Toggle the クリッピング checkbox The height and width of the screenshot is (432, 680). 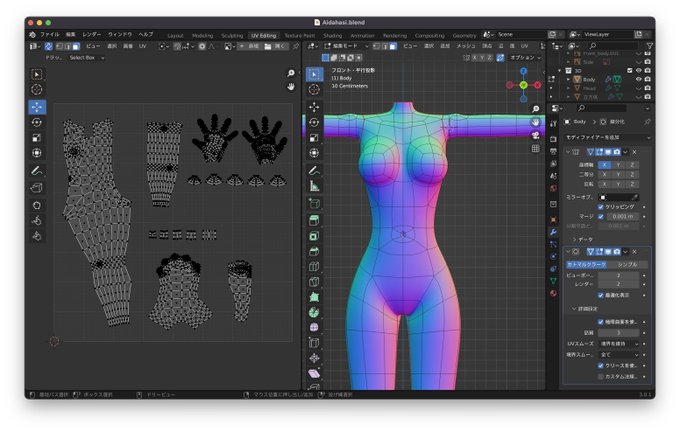point(601,207)
